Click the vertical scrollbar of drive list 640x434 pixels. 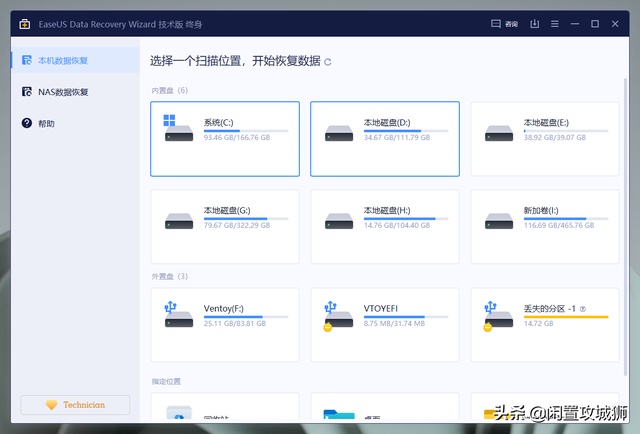point(625,227)
